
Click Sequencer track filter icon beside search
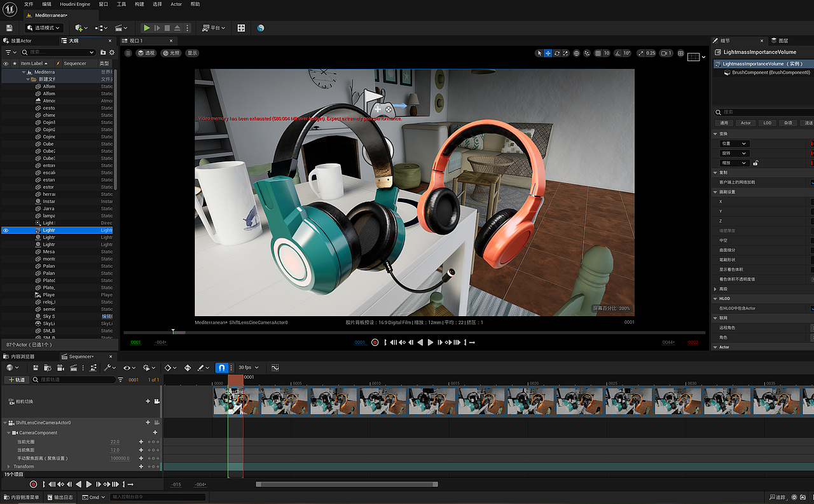(x=121, y=379)
